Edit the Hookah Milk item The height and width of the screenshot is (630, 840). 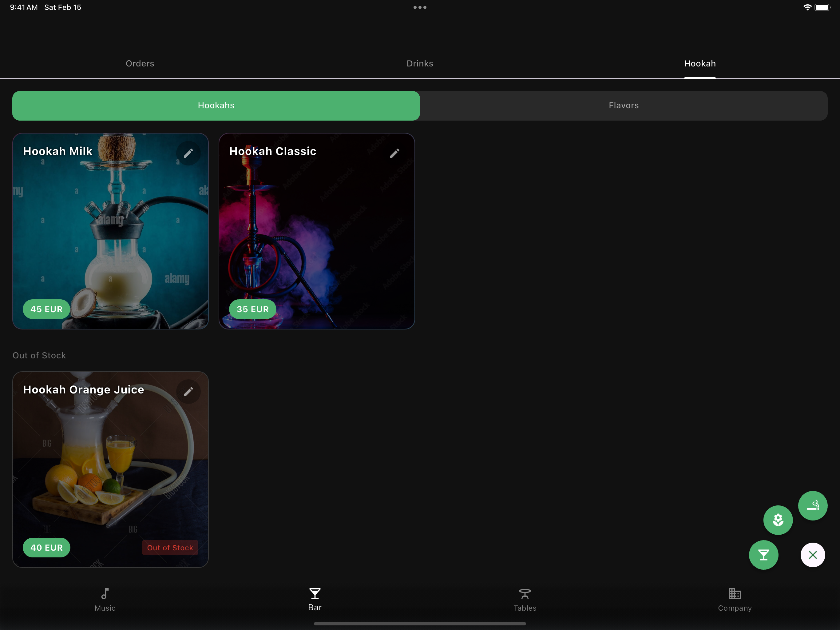(x=188, y=153)
